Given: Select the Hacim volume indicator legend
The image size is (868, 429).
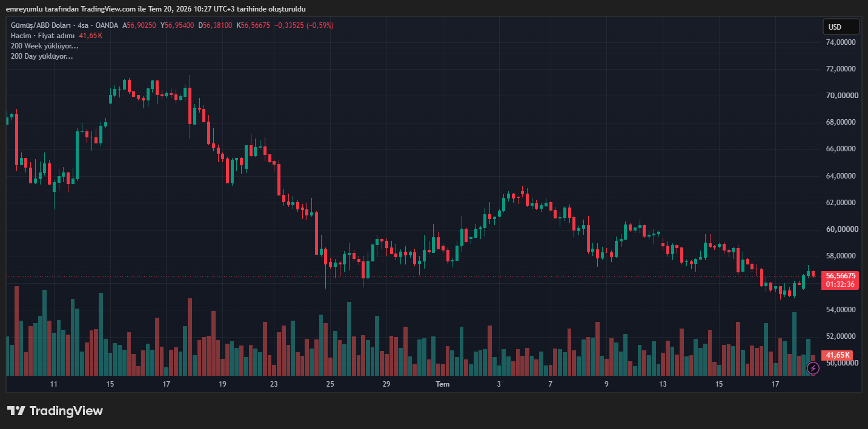Looking at the screenshot, I should 42,36.
